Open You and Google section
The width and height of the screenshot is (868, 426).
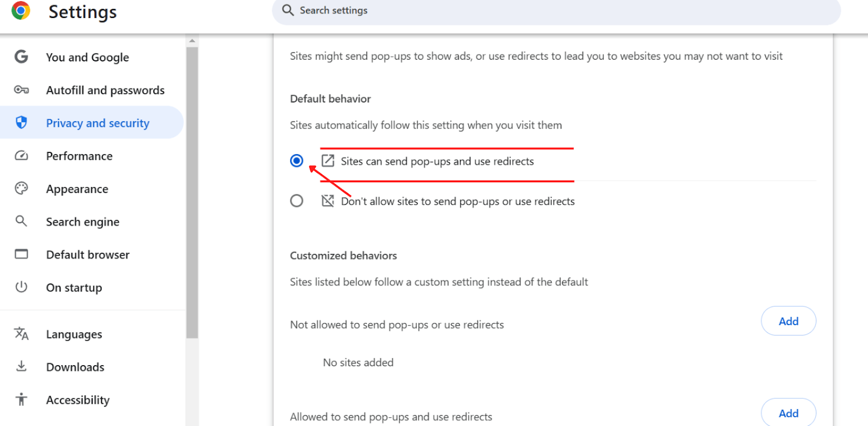coord(87,58)
